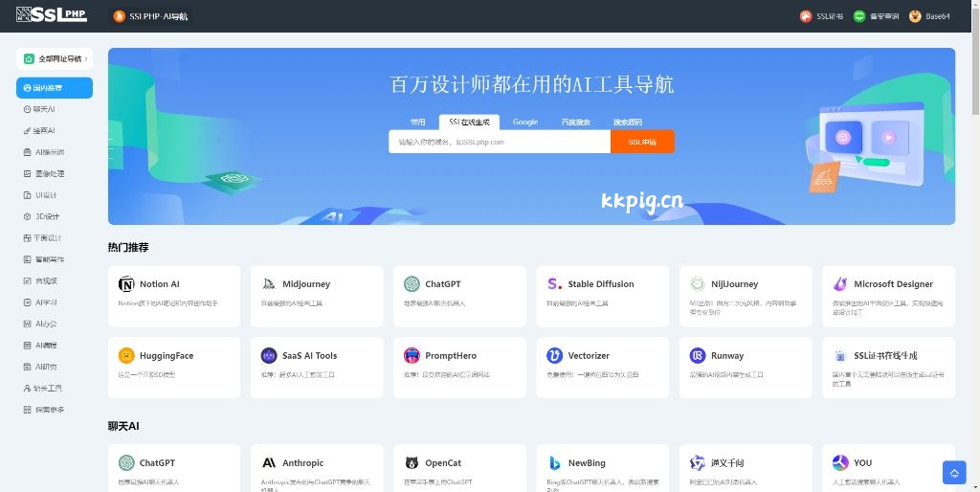The image size is (980, 492).
Task: Click the NewBing card title
Action: 587,463
